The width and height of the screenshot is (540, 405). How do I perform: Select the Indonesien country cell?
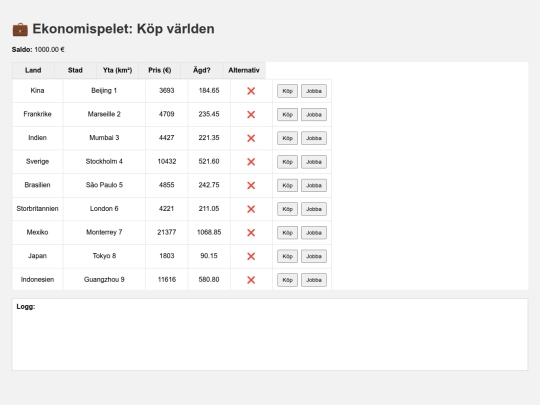pyautogui.click(x=37, y=279)
